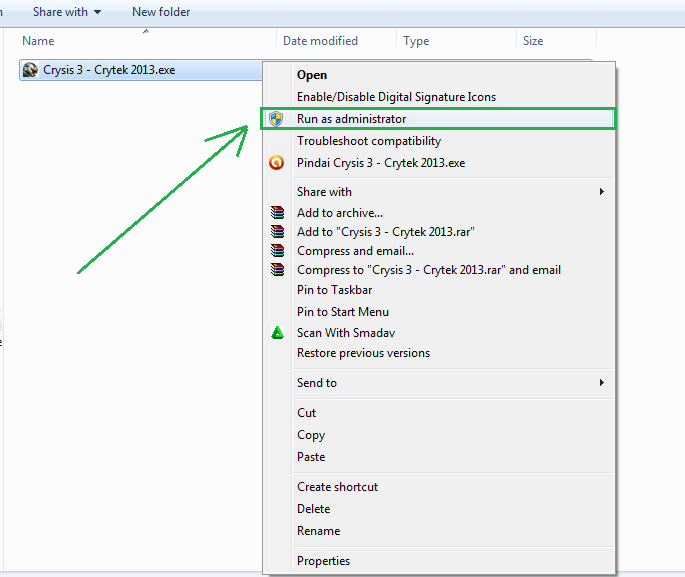This screenshot has width=685, height=577.
Task: Expand the Send to submenu arrow
Action: [x=602, y=383]
